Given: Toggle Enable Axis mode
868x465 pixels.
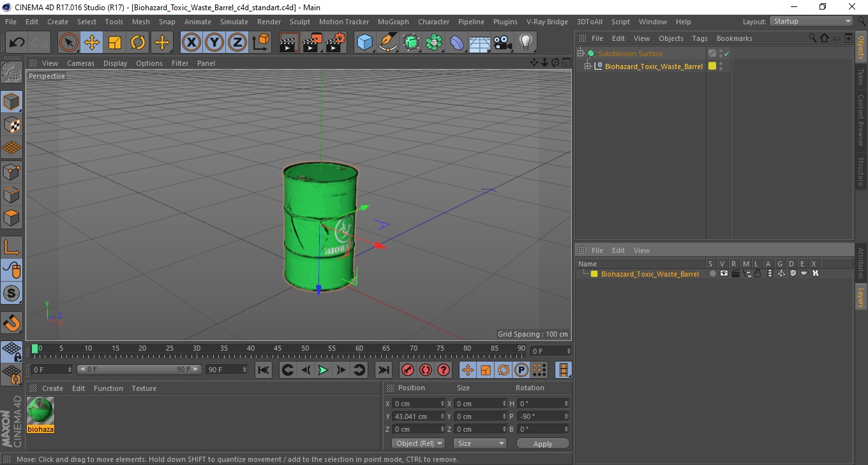Looking at the screenshot, I should [11, 246].
